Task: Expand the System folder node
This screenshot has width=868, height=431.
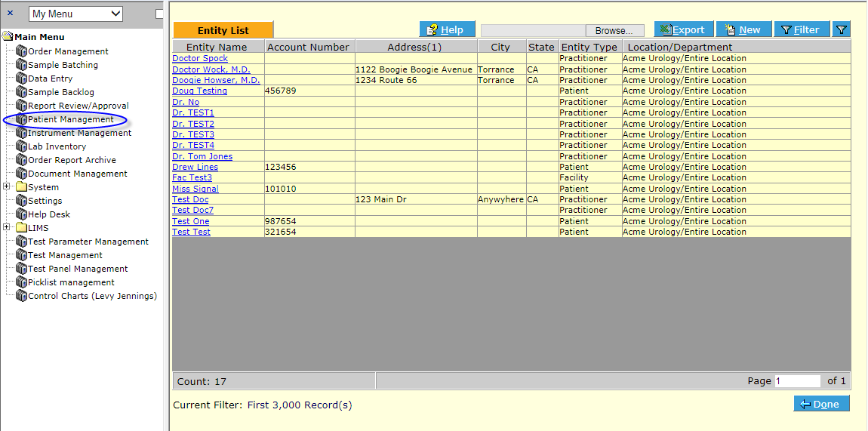Action: [x=7, y=187]
